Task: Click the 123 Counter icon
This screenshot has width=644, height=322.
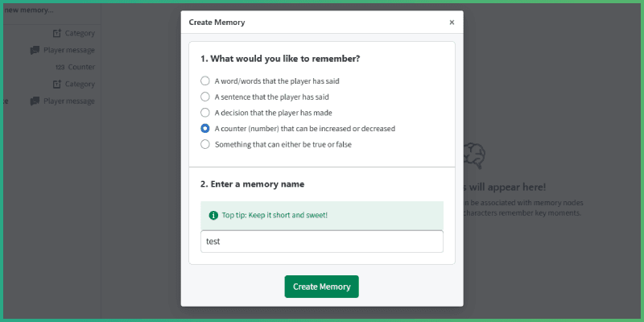Action: click(60, 67)
